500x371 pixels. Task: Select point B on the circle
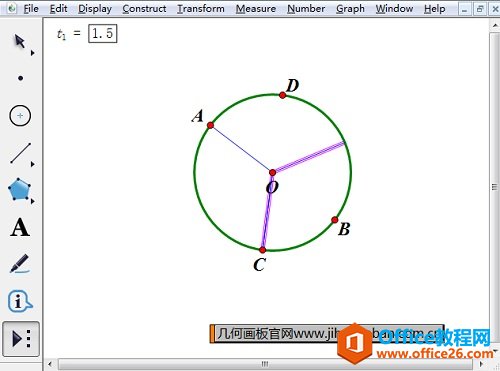[335, 220]
